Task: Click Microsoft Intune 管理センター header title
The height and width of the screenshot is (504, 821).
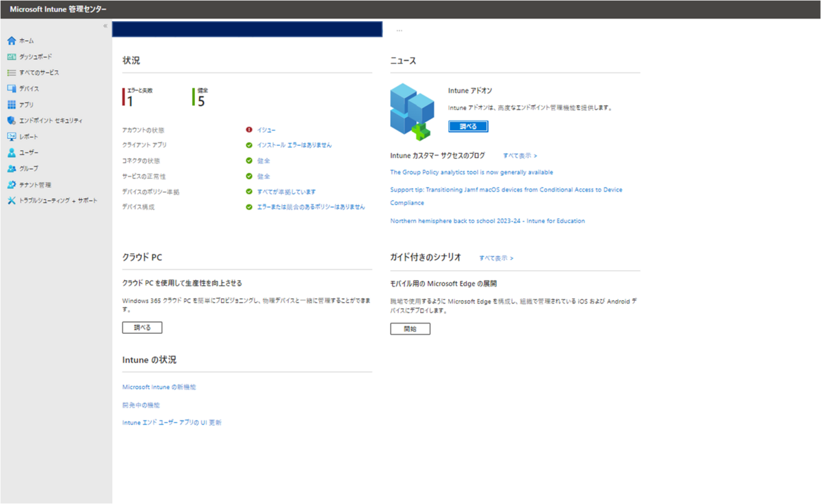Action: pyautogui.click(x=57, y=9)
